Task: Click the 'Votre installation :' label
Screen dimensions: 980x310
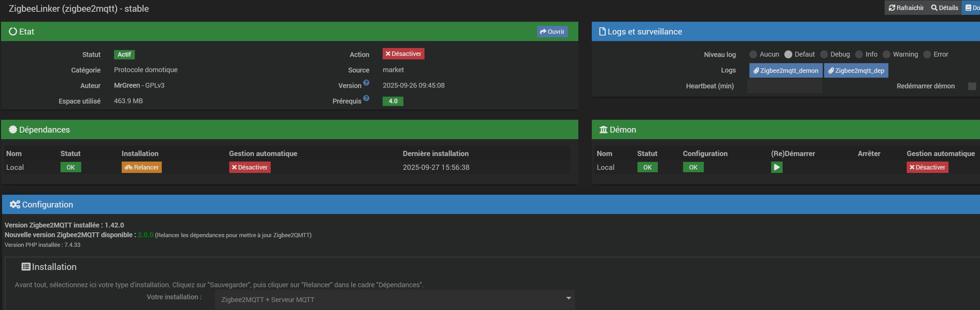Action: point(174,297)
